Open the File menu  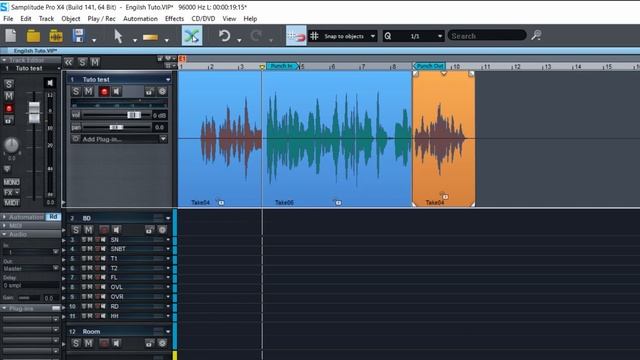click(8, 19)
